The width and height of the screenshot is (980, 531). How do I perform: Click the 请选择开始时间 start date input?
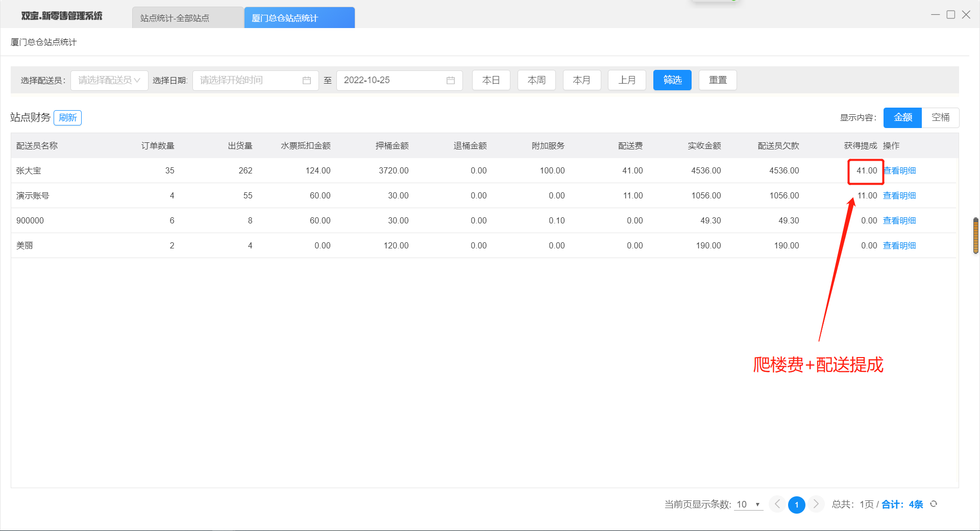pyautogui.click(x=248, y=81)
